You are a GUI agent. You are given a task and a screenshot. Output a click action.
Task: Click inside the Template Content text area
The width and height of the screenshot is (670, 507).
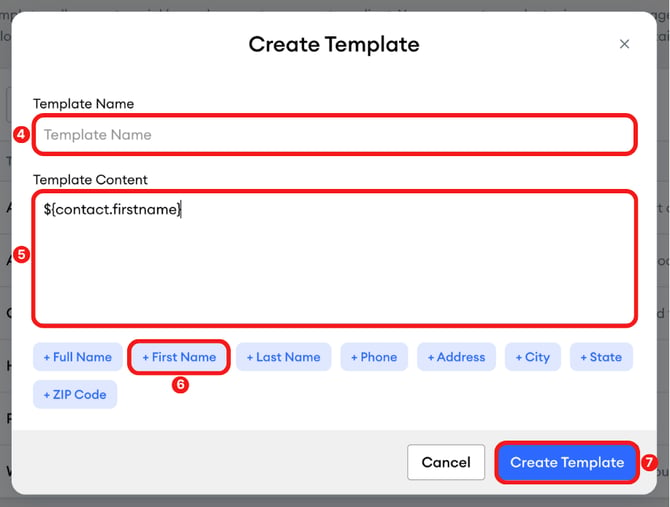335,258
